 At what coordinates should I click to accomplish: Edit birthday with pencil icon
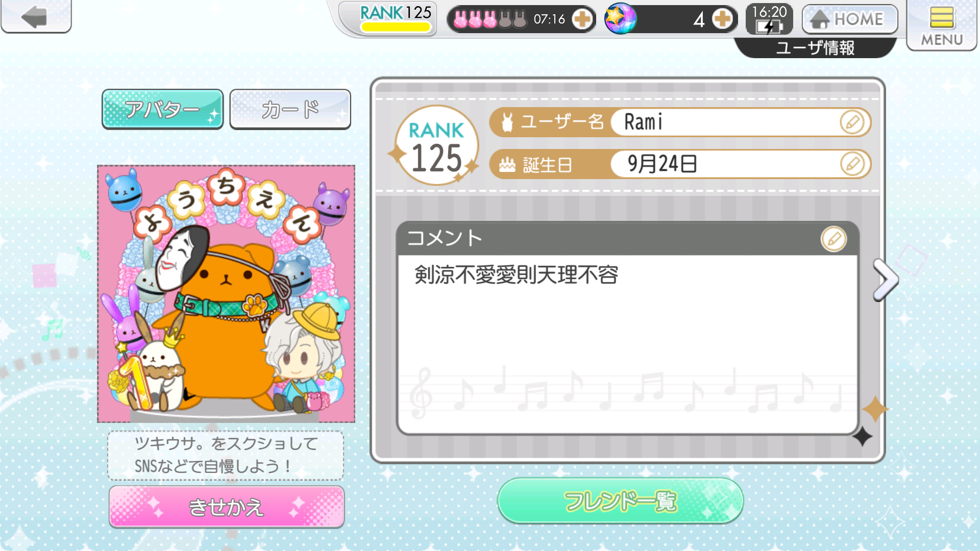pyautogui.click(x=852, y=164)
